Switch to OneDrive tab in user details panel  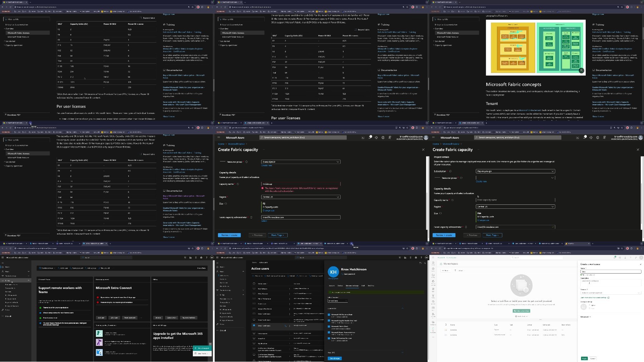(x=371, y=286)
